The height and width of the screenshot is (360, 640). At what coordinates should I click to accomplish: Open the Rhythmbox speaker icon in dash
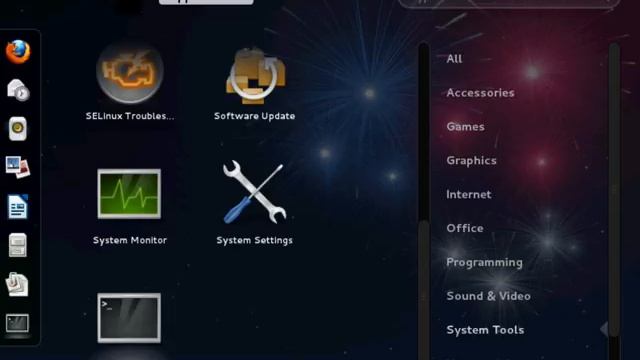point(18,129)
